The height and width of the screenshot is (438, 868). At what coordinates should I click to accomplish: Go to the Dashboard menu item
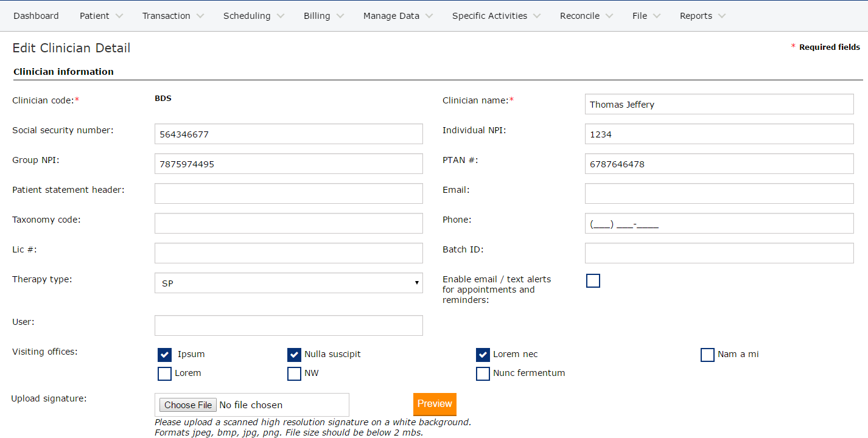click(x=36, y=16)
